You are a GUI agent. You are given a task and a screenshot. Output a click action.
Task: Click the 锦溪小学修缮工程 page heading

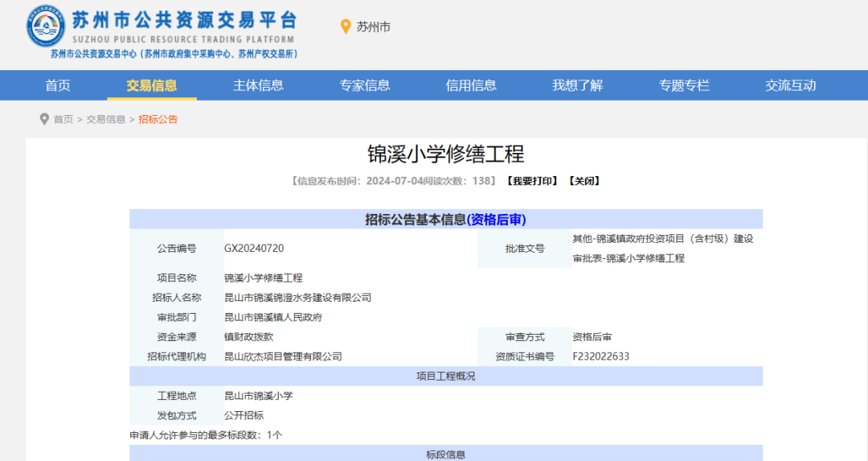click(445, 154)
